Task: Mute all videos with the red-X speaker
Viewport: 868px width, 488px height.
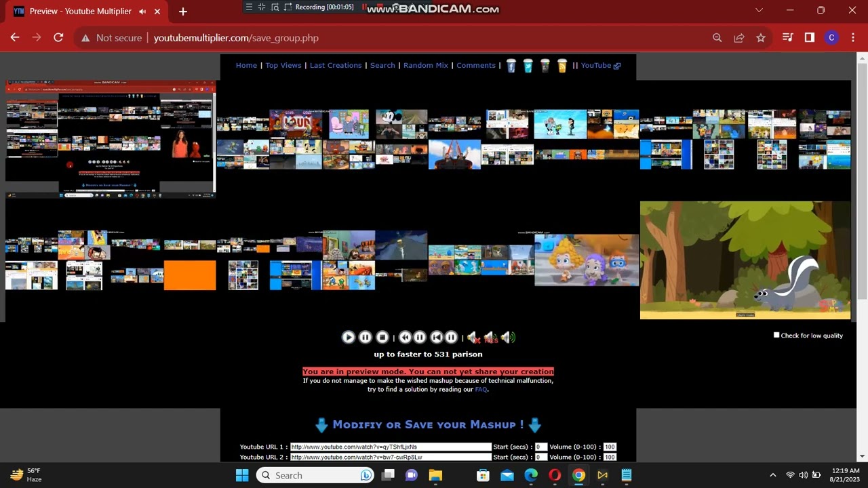Action: click(x=473, y=337)
